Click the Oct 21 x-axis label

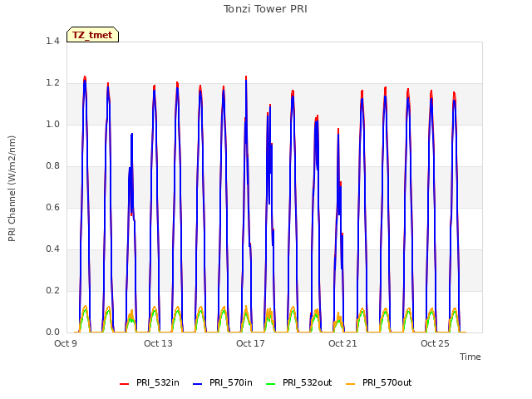tap(342, 343)
